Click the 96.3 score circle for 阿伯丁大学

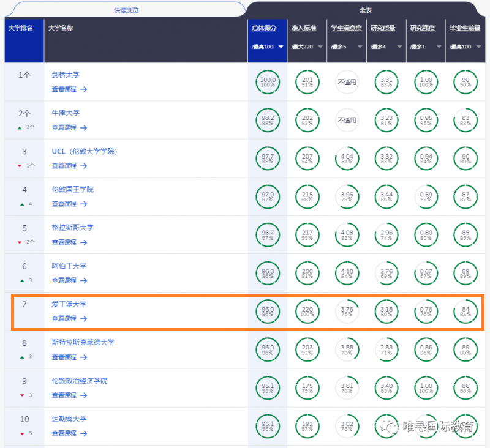coord(268,273)
